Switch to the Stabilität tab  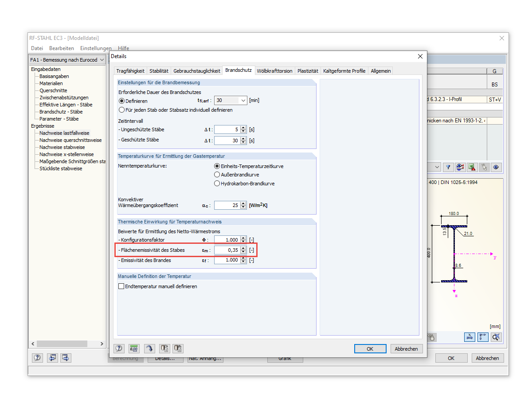(x=159, y=71)
